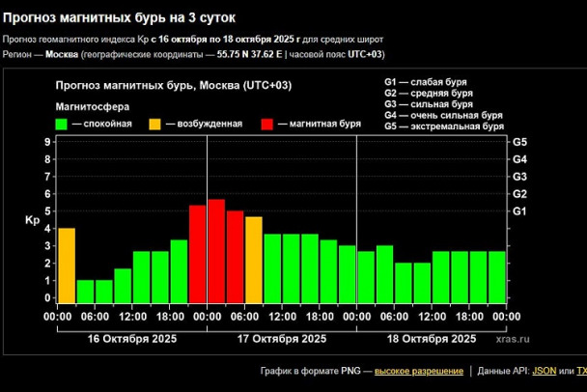Click the Kp label on the left axis

click(31, 221)
